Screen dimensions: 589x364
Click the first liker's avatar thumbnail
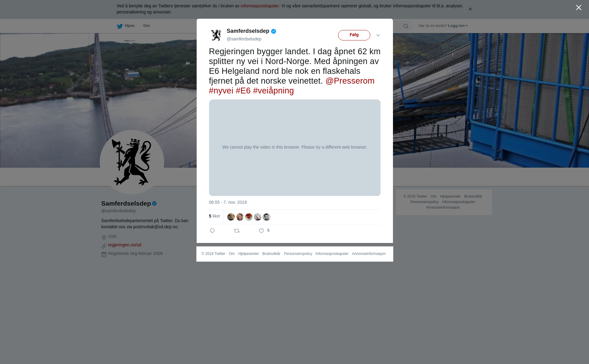click(x=231, y=217)
